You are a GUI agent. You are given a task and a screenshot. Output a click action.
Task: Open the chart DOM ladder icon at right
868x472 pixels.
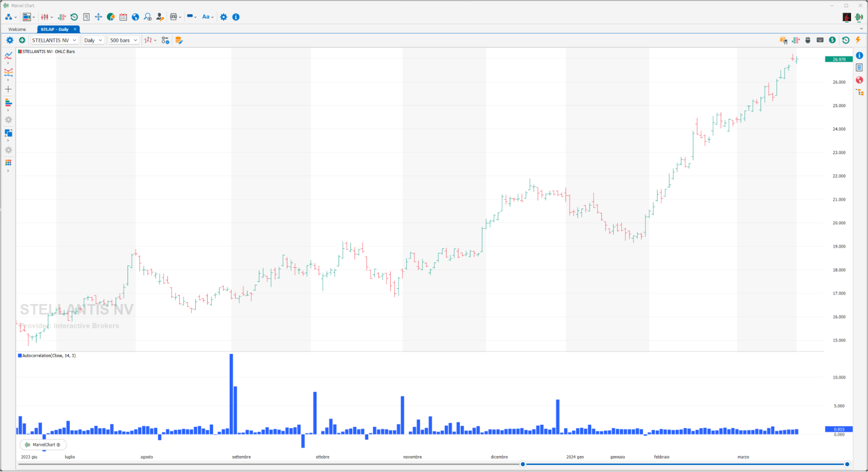click(796, 40)
